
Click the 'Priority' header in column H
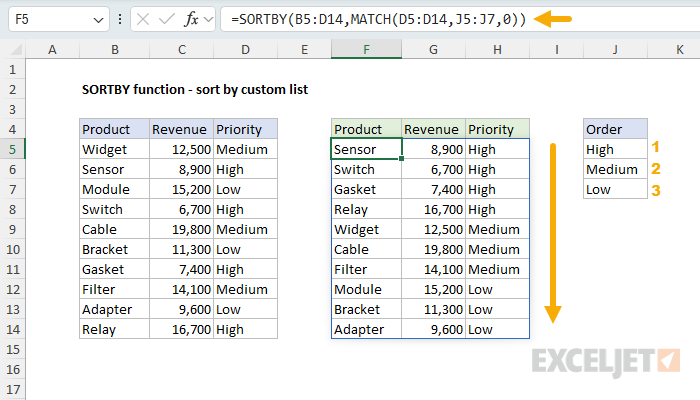497,129
